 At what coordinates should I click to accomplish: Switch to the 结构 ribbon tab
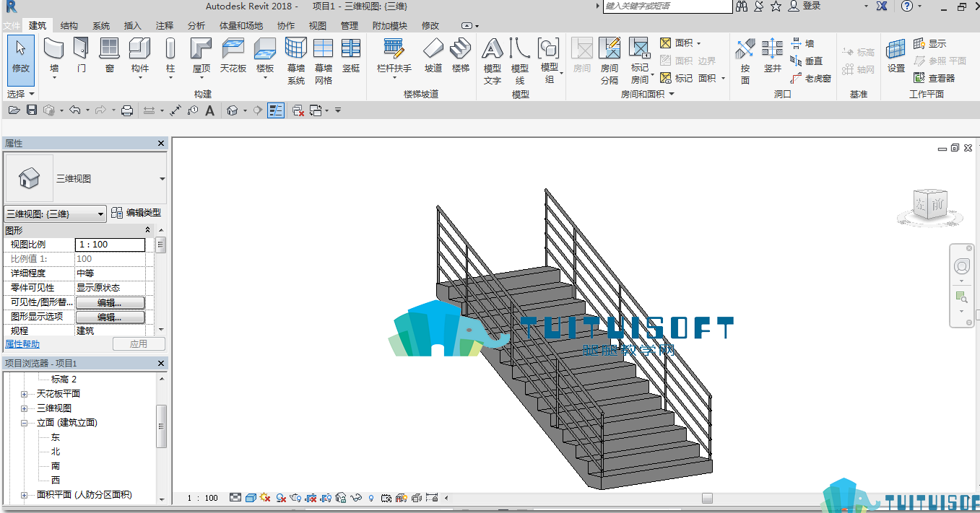69,25
